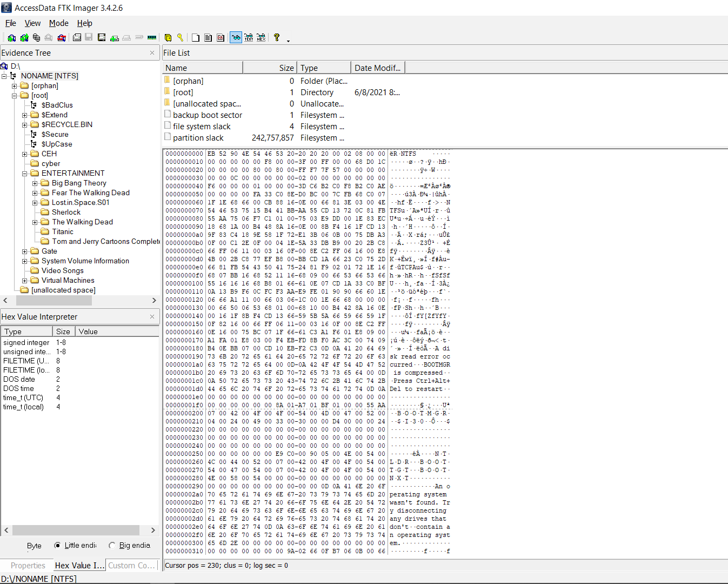
Task: Open the View menu
Action: tap(32, 23)
